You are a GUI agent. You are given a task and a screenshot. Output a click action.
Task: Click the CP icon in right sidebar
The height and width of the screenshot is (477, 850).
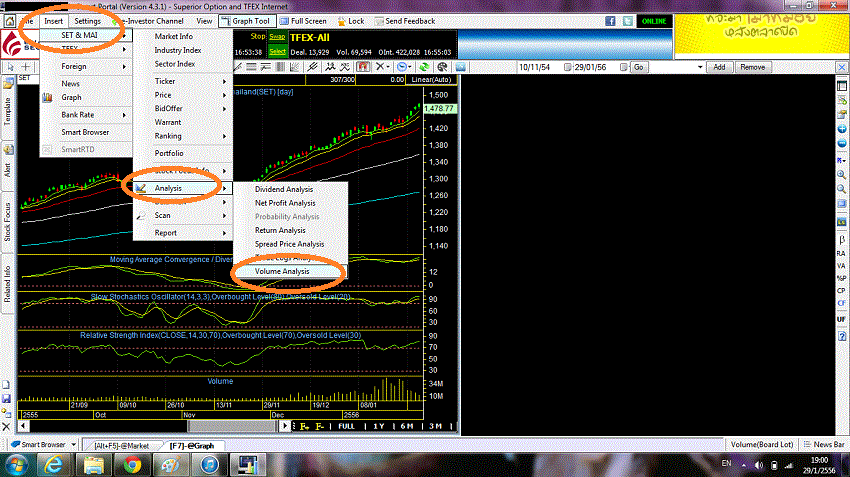pyautogui.click(x=841, y=291)
